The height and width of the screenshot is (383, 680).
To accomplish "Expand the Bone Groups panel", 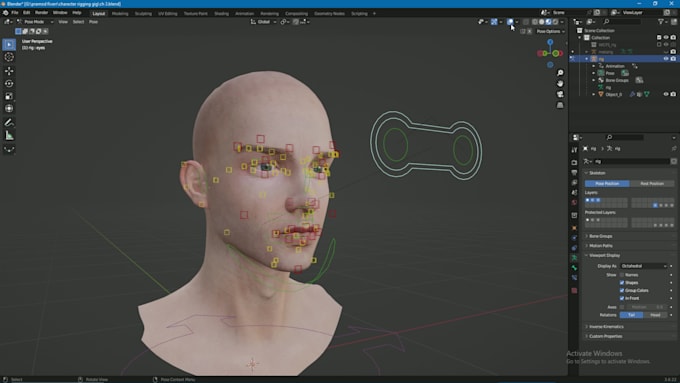I will tap(600, 236).
